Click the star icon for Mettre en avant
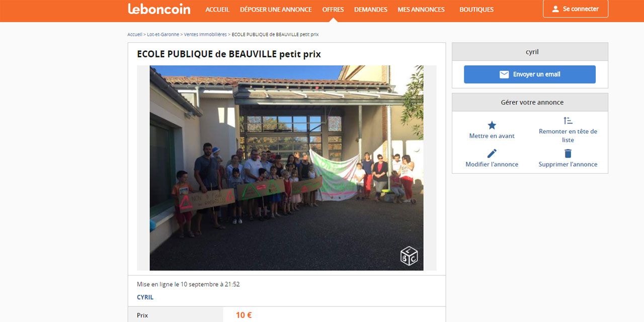This screenshot has height=322, width=644. (x=492, y=125)
